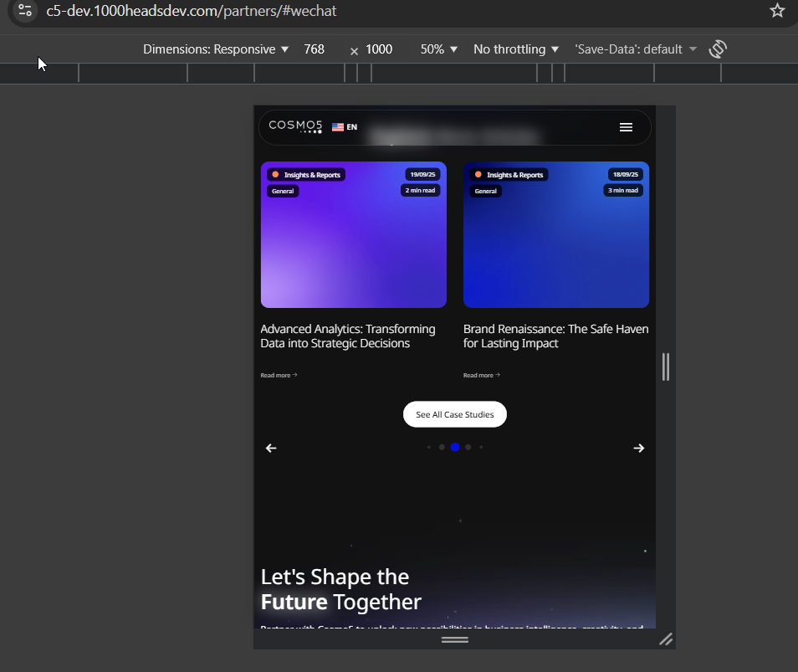The image size is (798, 672).
Task: Go to previous slide with left arrow
Action: tap(271, 448)
